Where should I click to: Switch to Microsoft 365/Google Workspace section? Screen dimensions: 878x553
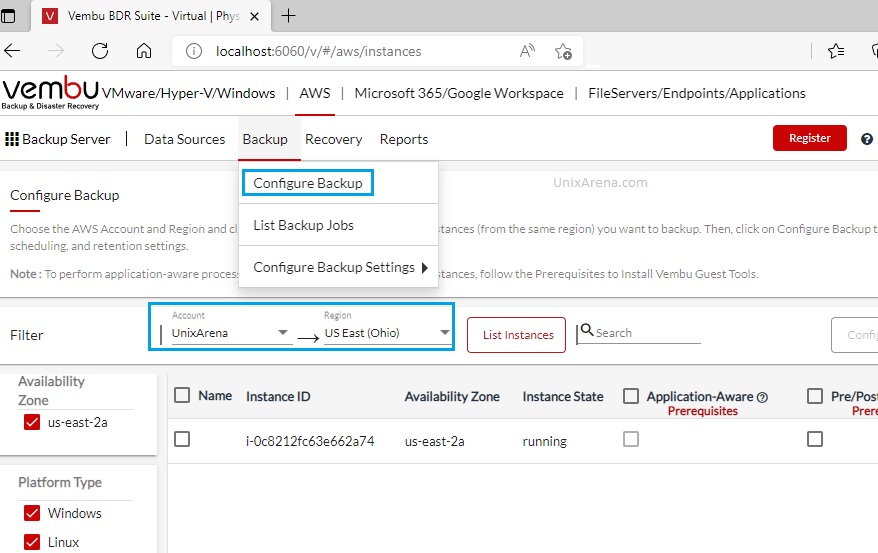[459, 93]
